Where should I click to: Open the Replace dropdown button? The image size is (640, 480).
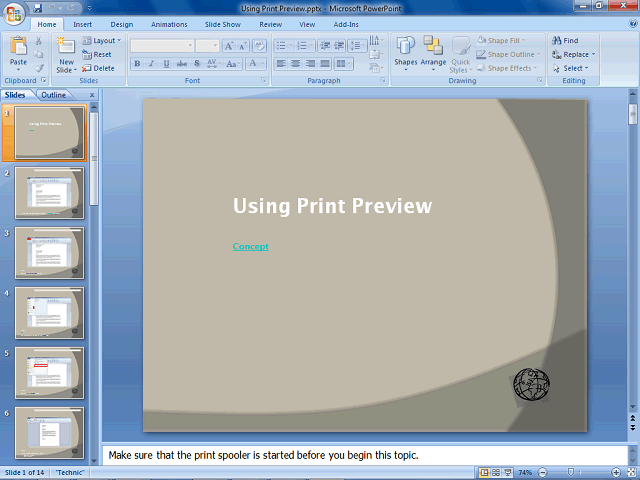pos(573,54)
